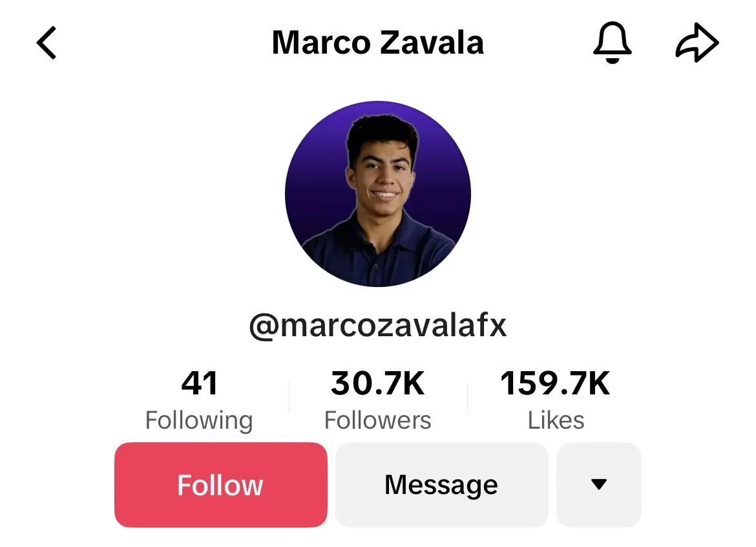This screenshot has width=756, height=547.
Task: Tap the 30.7K followers number
Action: pos(377,383)
